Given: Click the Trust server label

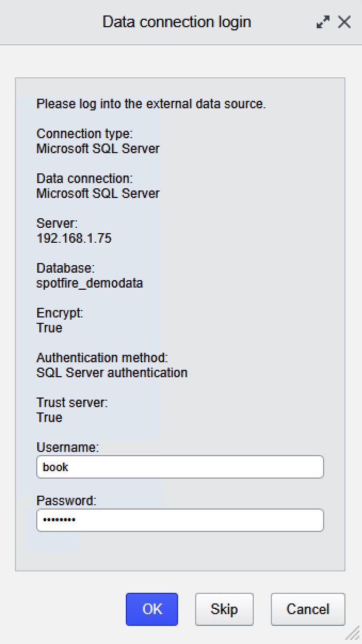Looking at the screenshot, I should pos(72,403).
